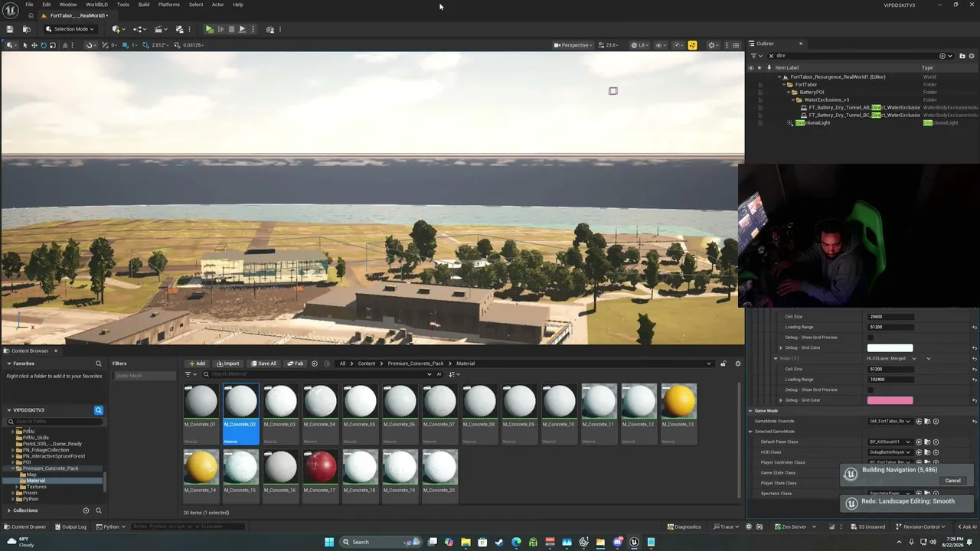Open the Output Log

point(70,527)
